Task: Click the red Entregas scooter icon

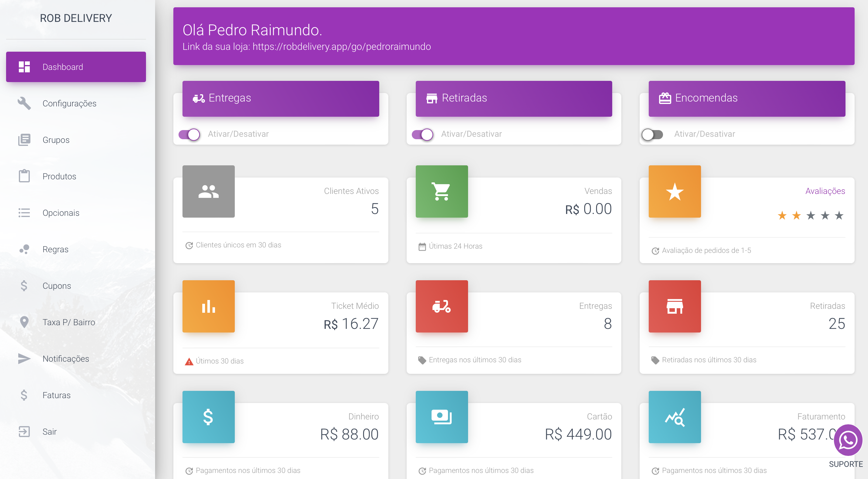Action: pyautogui.click(x=441, y=306)
